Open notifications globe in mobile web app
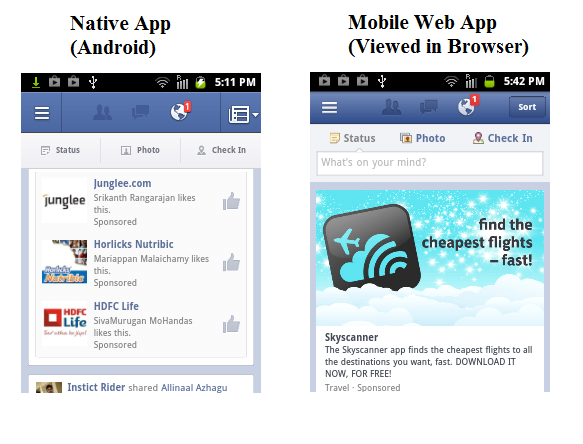Screen dimensions: 583x444 468,106
